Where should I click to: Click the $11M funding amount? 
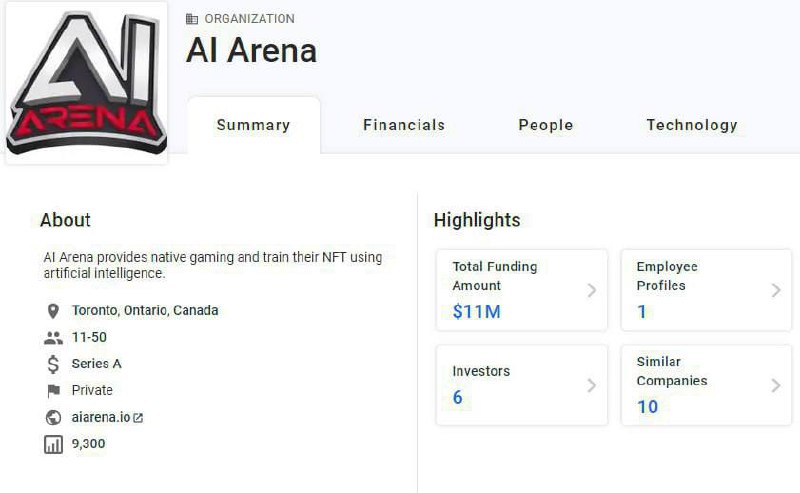point(476,312)
